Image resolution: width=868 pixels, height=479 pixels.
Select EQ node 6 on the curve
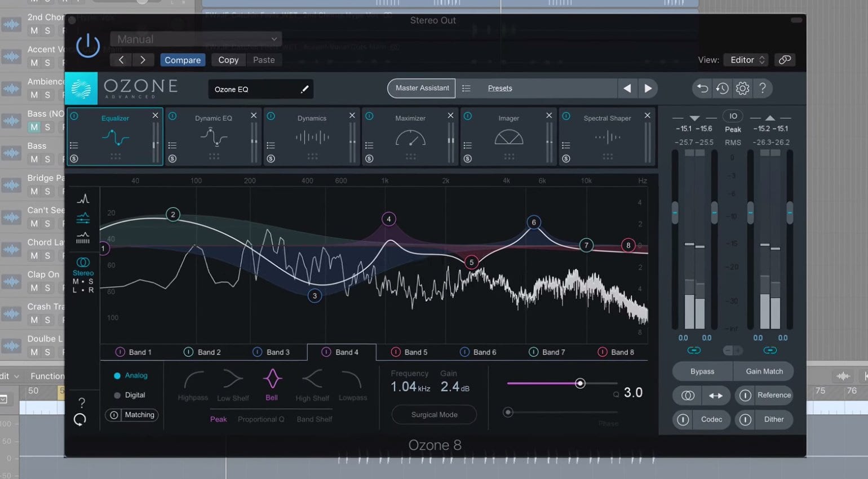click(x=534, y=223)
